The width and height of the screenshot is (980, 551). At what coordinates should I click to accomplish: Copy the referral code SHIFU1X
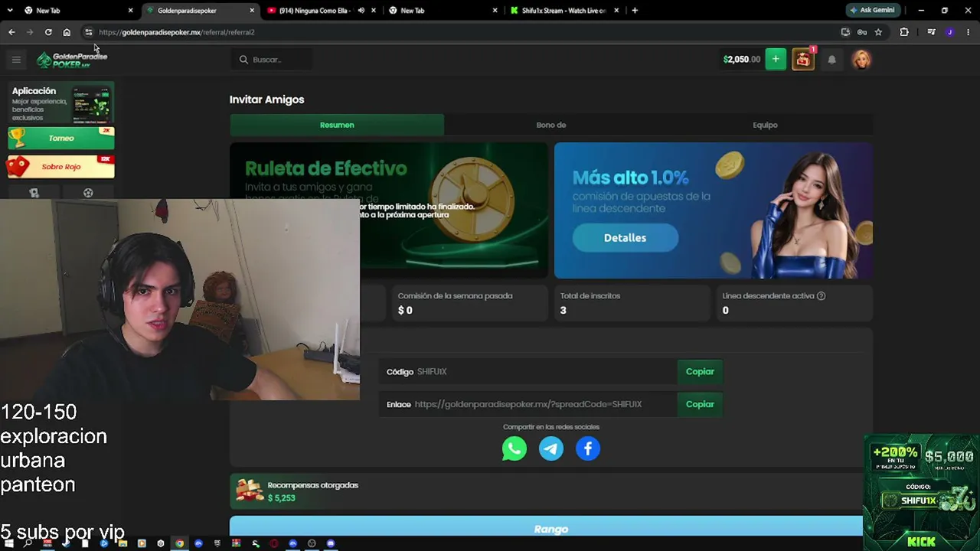coord(700,372)
